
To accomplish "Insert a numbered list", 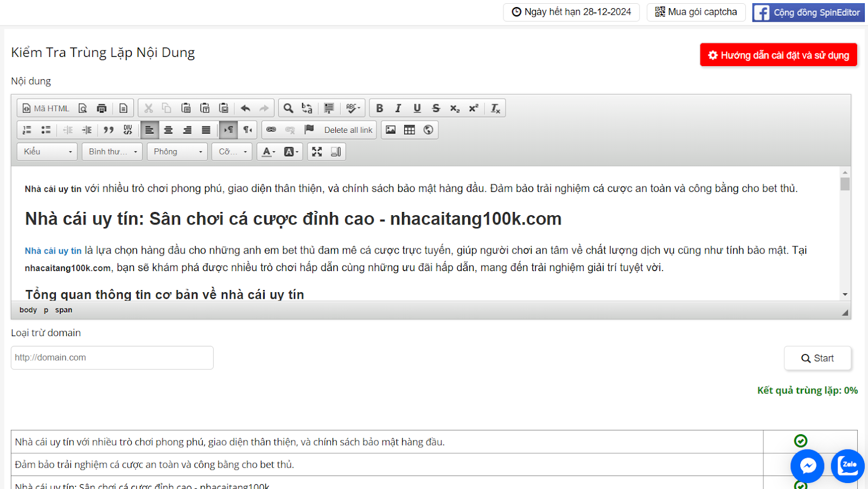I will pos(27,130).
